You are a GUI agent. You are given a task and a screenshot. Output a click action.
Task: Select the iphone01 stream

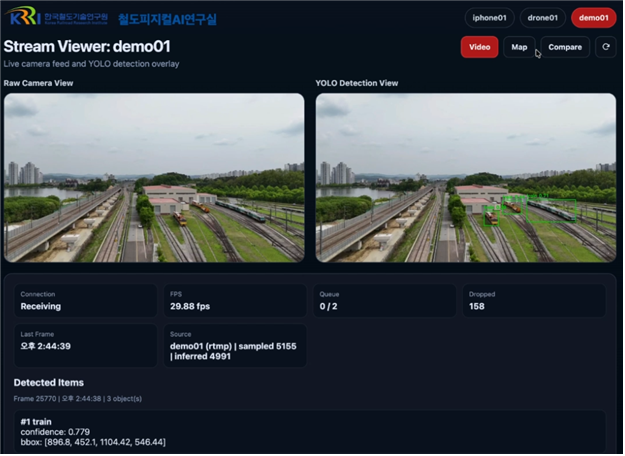(490, 18)
